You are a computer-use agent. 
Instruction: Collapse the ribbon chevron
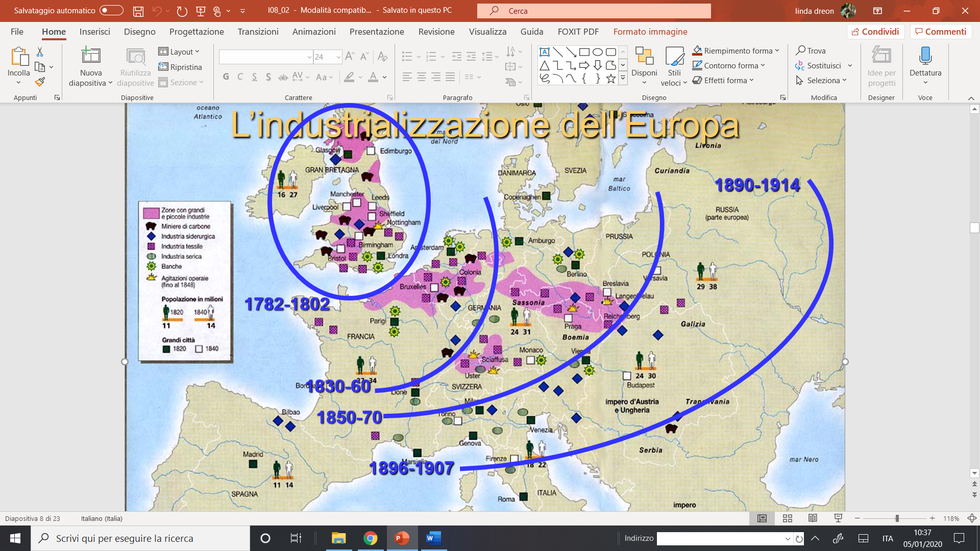point(971,98)
